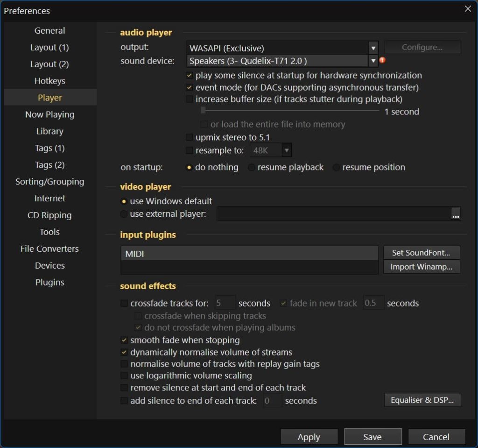Click the buffer size slider track
This screenshot has width=478, height=448.
pyautogui.click(x=289, y=111)
